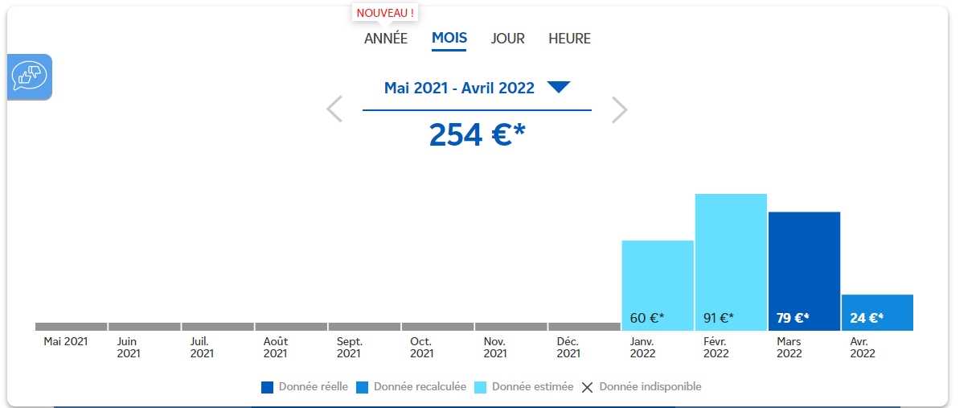Click the Donnée indisponible cross icon
The image size is (980, 408).
coord(587,387)
